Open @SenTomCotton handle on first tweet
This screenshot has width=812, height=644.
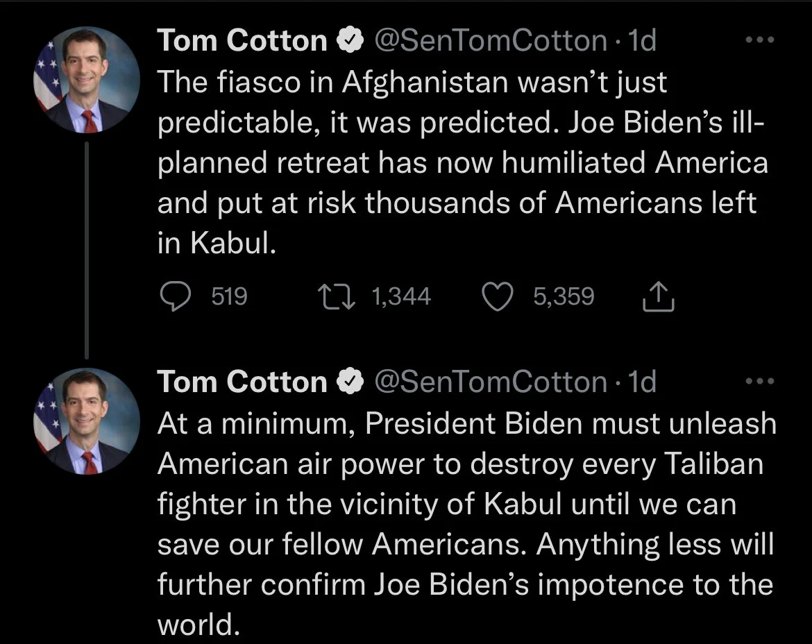pyautogui.click(x=491, y=42)
